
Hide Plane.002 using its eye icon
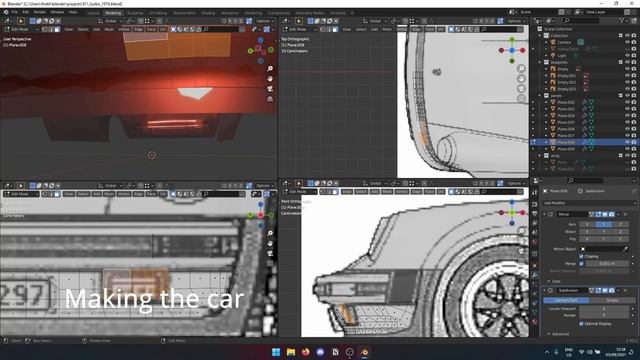(627, 102)
